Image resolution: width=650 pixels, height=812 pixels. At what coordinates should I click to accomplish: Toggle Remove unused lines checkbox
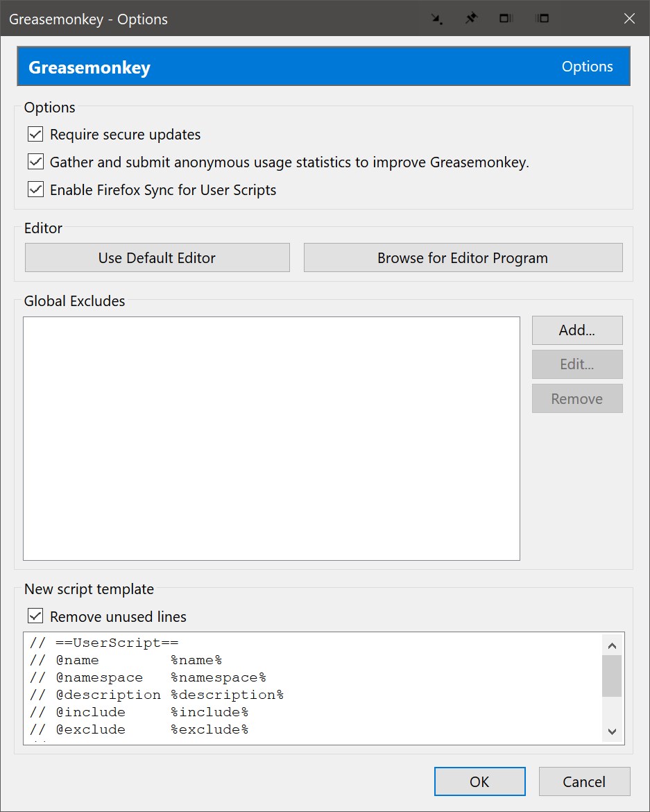point(35,616)
